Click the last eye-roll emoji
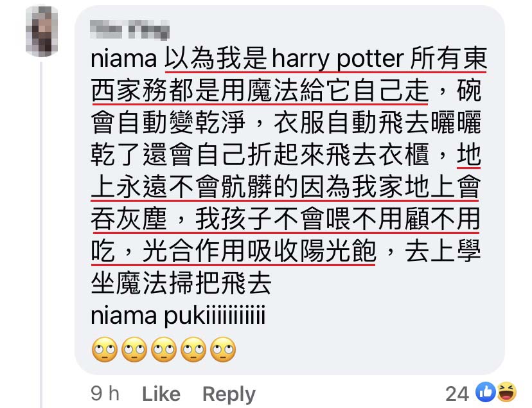 click(x=223, y=350)
